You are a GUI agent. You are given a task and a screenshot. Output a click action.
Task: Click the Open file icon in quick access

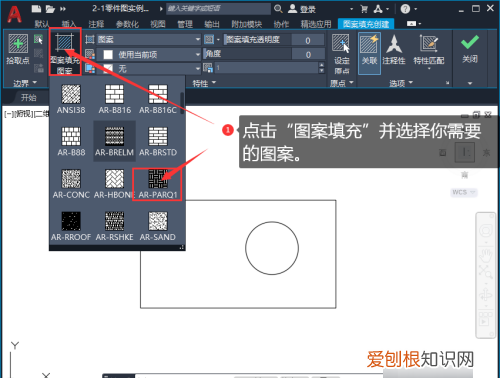click(50, 9)
